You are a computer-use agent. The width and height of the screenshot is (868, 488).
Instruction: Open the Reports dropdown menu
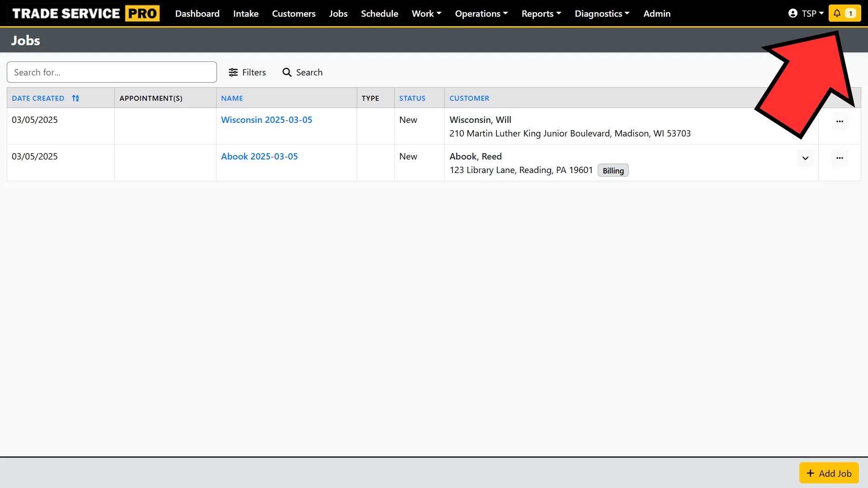point(541,14)
